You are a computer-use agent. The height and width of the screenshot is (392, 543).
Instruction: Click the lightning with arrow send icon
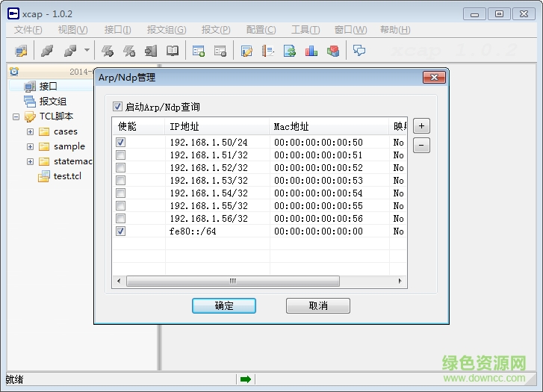click(x=108, y=51)
